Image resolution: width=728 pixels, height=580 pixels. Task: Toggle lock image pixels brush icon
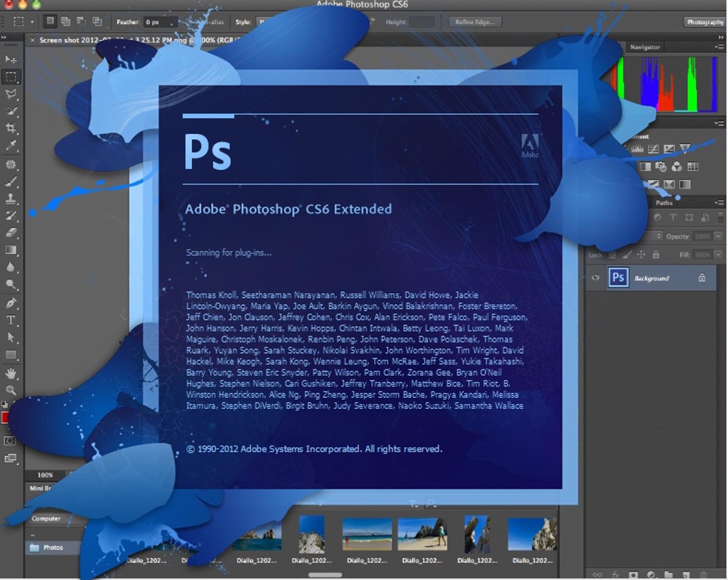click(627, 255)
